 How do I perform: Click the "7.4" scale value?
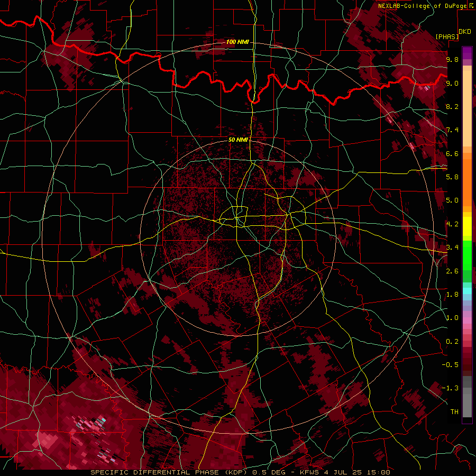tap(452, 130)
